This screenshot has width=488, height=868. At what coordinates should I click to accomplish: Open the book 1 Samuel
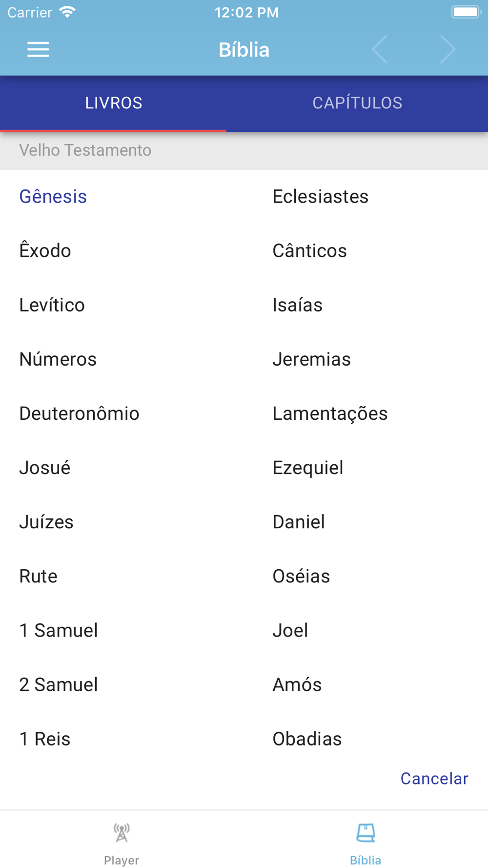click(59, 630)
